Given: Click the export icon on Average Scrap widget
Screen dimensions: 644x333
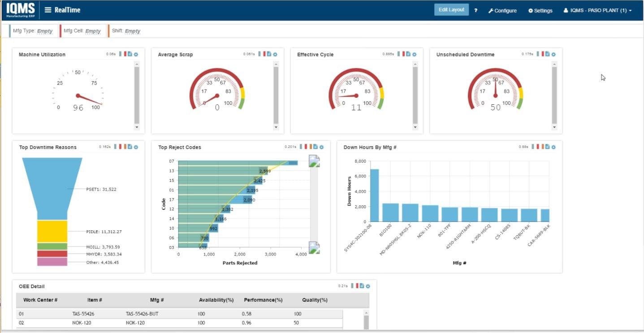Looking at the screenshot, I should click(x=269, y=54).
